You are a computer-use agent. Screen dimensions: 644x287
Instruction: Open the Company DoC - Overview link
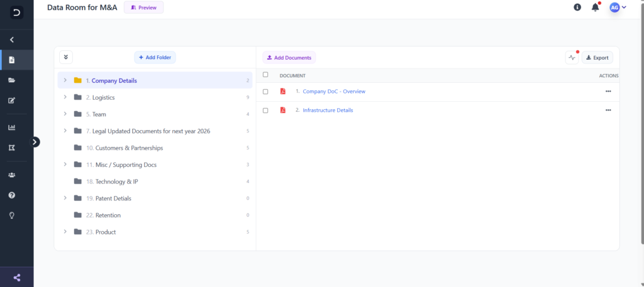pos(334,92)
